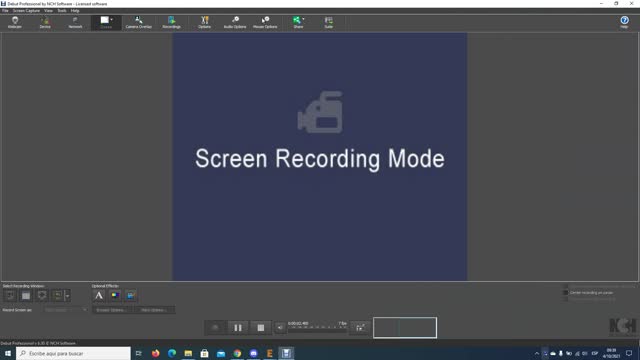This screenshot has height=360, width=640.
Task: Open the Help menu
Action: click(x=75, y=11)
